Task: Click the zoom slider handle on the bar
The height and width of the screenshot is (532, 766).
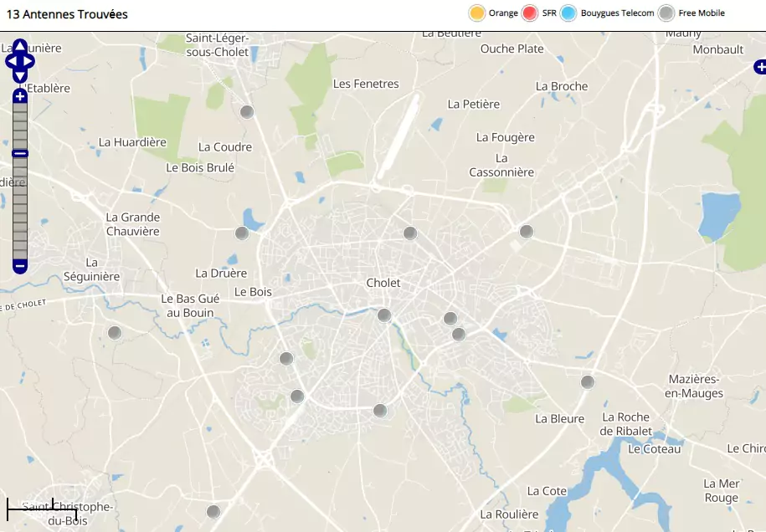Action: point(20,153)
